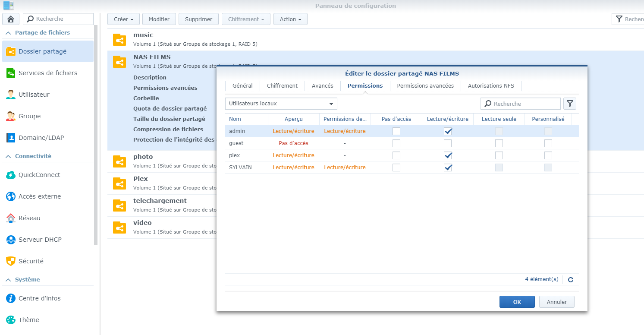Click the Home icon button
The image size is (644, 335).
click(11, 19)
